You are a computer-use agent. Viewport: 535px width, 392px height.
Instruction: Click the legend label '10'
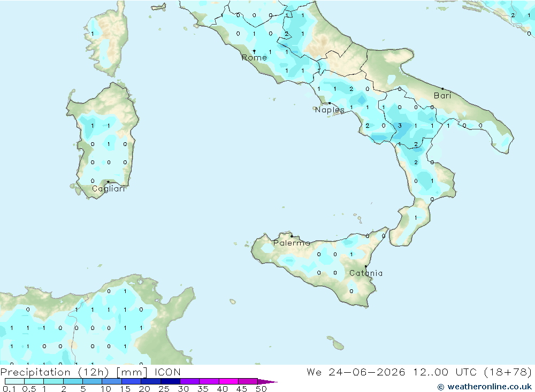point(106,389)
